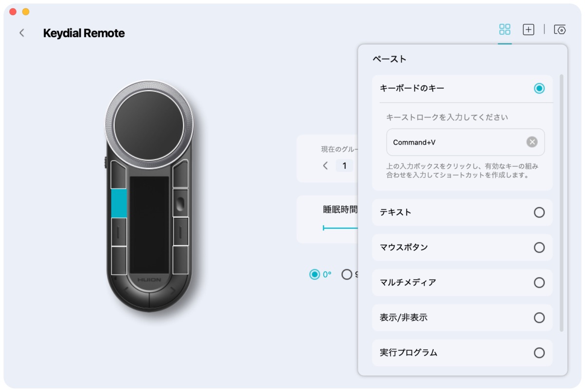Open the device preview settings icon
585x392 pixels.
[x=560, y=29]
